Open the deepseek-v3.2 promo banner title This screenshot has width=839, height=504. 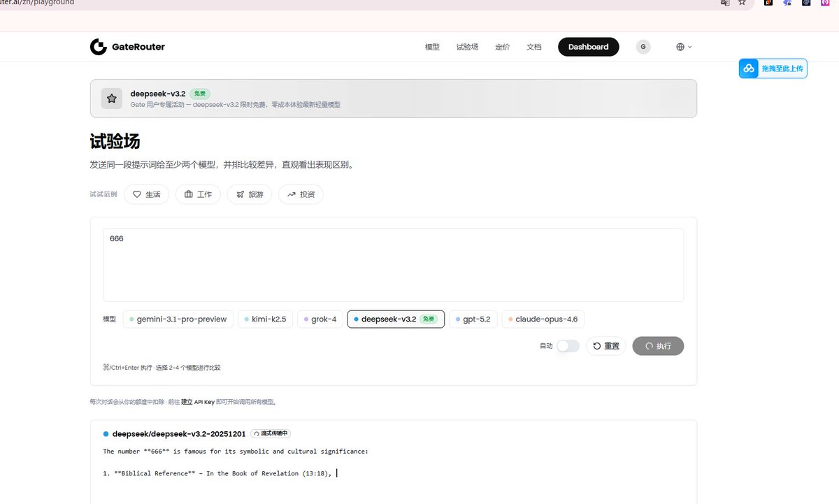pos(157,93)
